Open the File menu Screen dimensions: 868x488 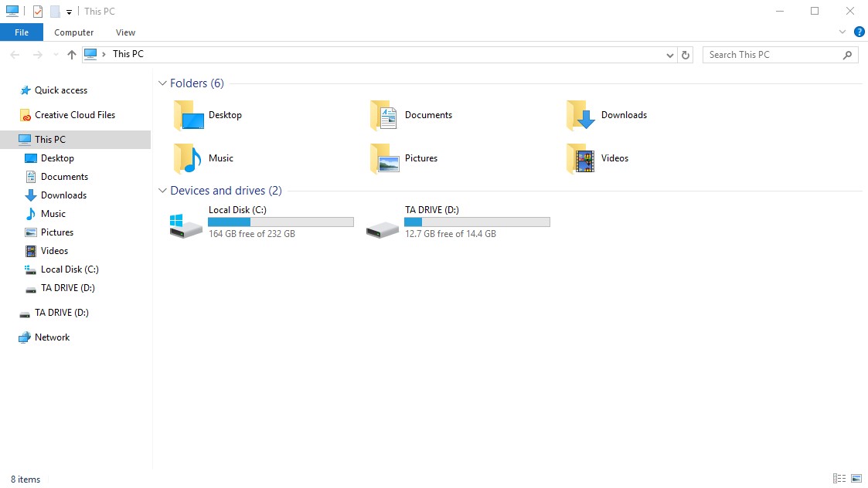22,32
